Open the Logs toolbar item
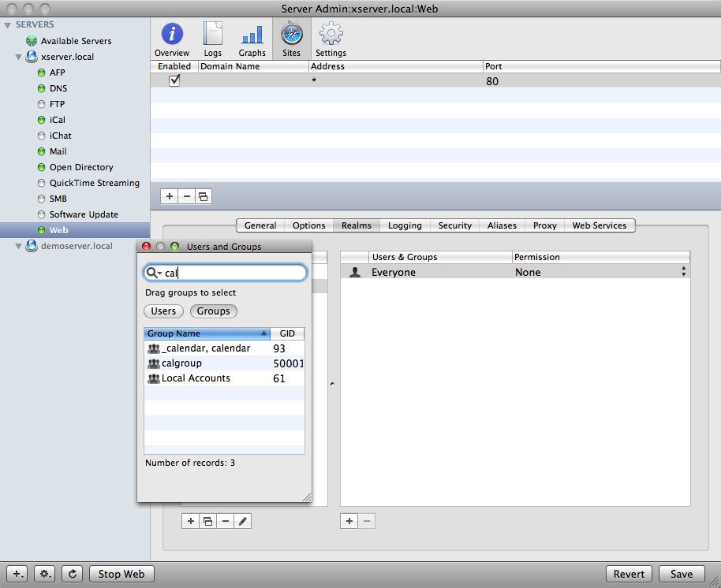This screenshot has height=588, width=721. 212,39
